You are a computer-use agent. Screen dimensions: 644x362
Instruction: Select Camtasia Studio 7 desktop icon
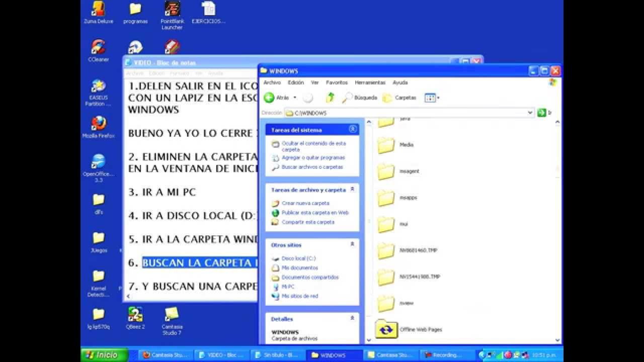tap(172, 321)
